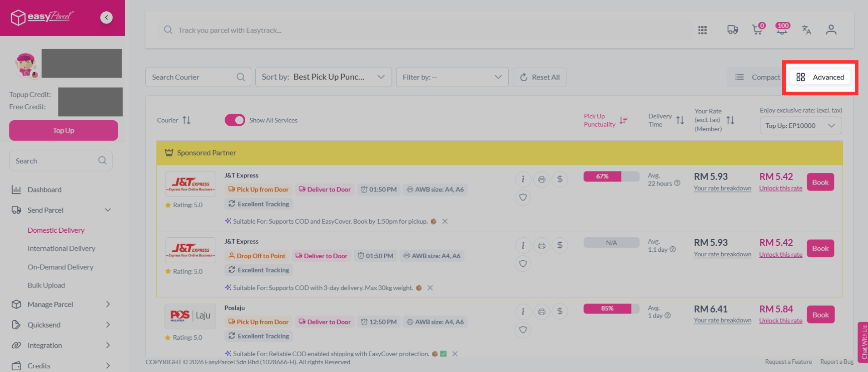This screenshot has height=372, width=868.
Task: Select On-Demand Delivery in sidebar
Action: [60, 267]
